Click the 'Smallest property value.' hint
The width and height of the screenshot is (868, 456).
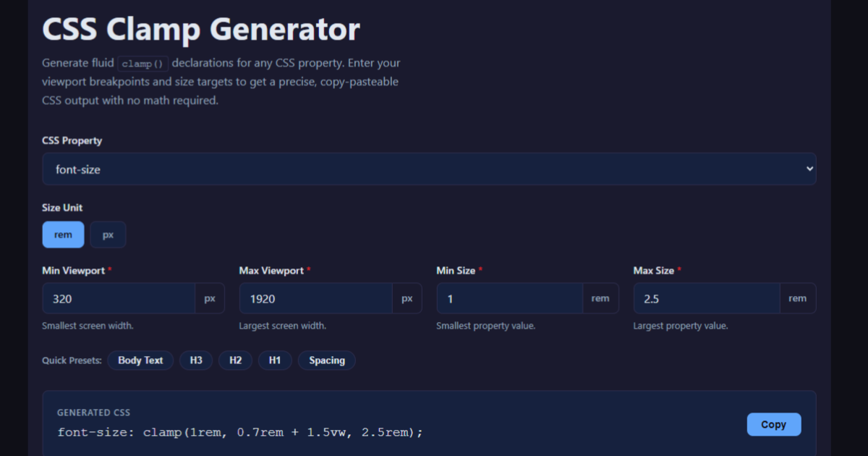coord(486,326)
